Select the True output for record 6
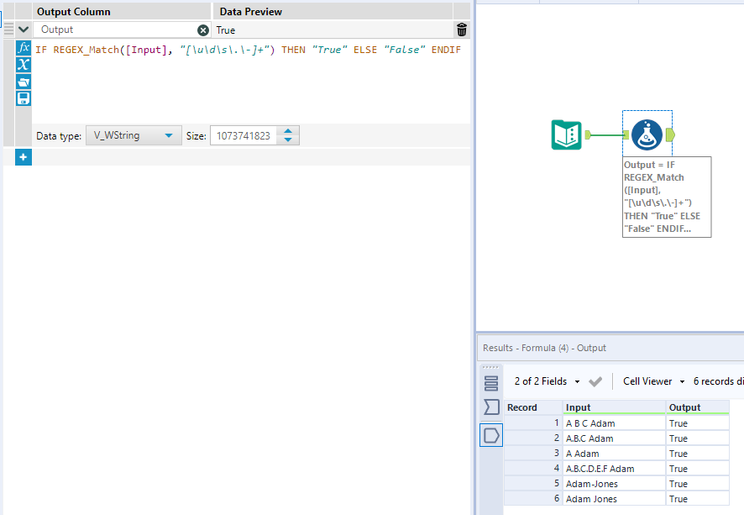Image resolution: width=744 pixels, height=515 pixels. pos(698,499)
